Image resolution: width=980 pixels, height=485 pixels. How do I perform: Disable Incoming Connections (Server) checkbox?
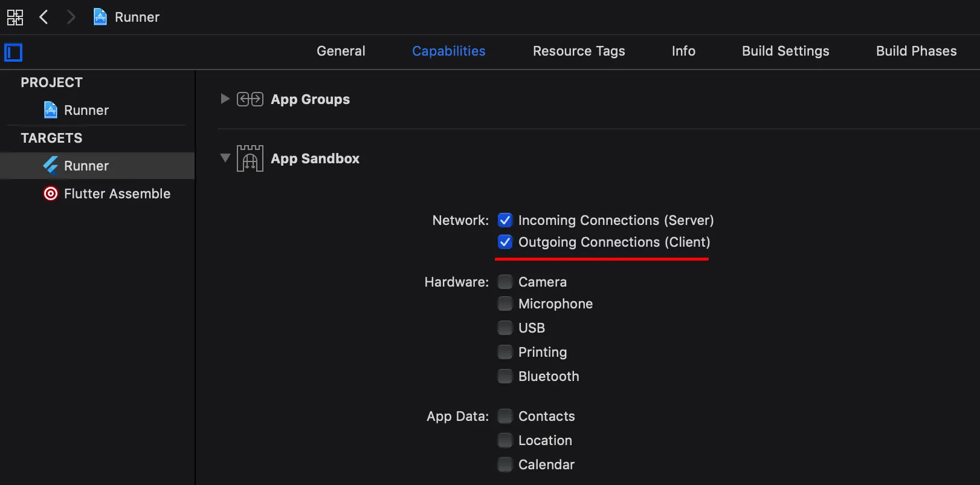click(505, 220)
